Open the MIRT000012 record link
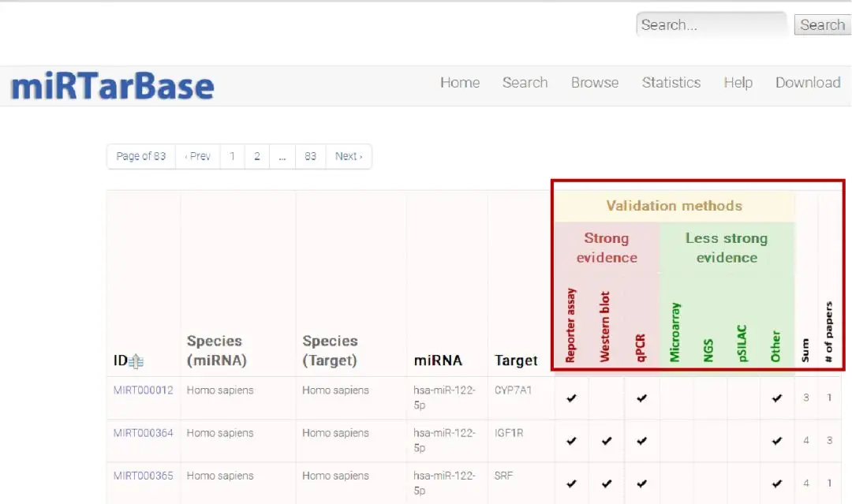The image size is (852, 504). (x=143, y=390)
